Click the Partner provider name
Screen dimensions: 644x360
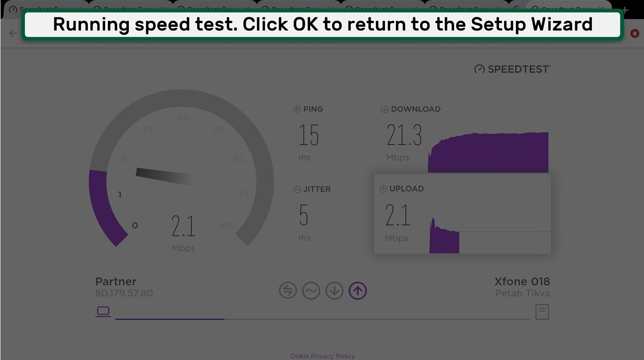click(x=116, y=282)
